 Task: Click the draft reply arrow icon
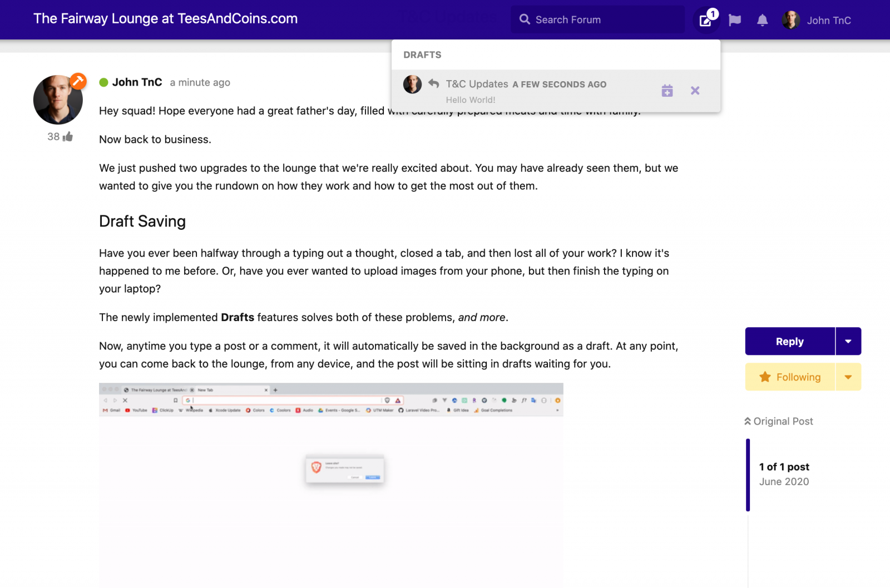coord(434,83)
